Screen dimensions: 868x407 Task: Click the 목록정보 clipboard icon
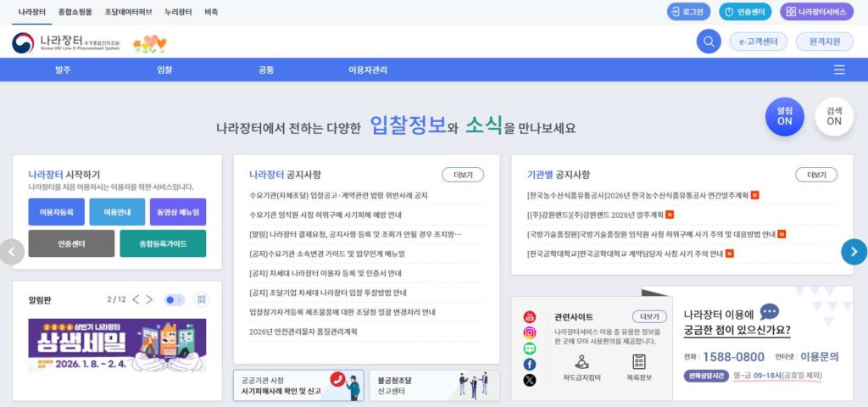639,361
